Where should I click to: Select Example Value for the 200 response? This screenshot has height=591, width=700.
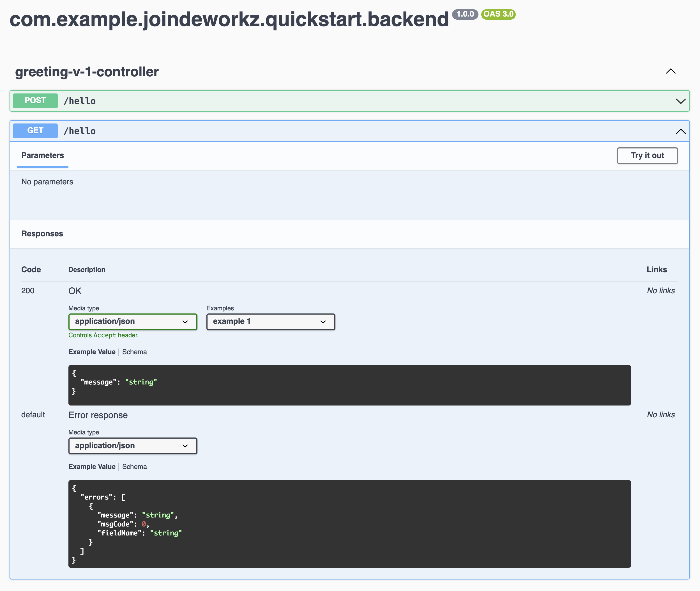pos(92,352)
